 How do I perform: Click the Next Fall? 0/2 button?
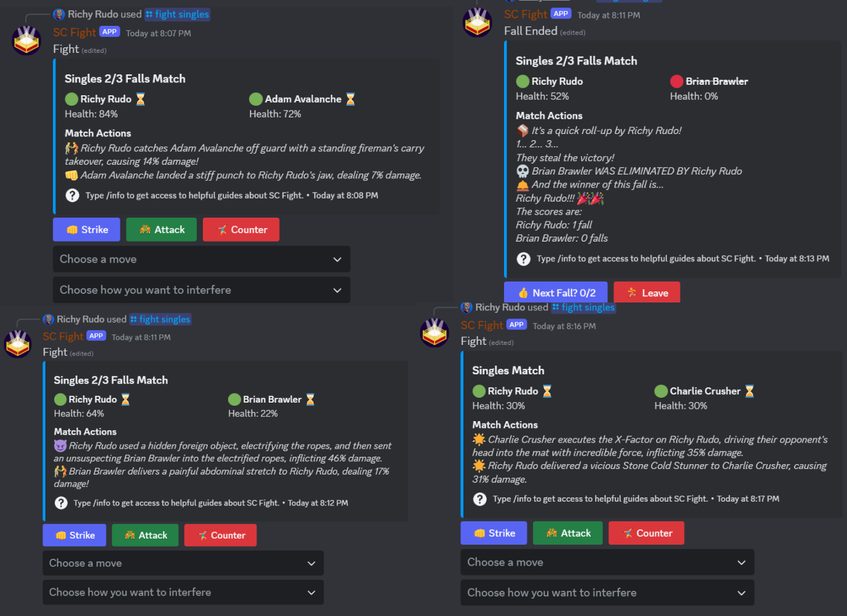coord(556,293)
